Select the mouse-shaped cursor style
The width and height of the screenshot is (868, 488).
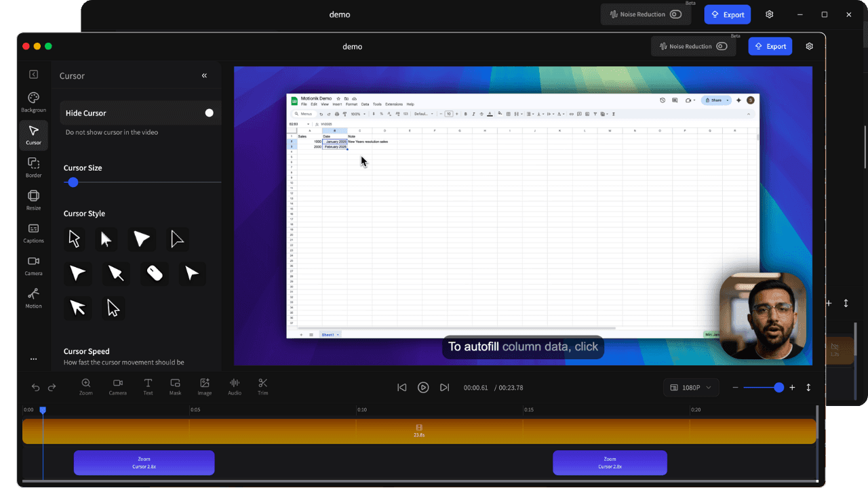point(155,273)
